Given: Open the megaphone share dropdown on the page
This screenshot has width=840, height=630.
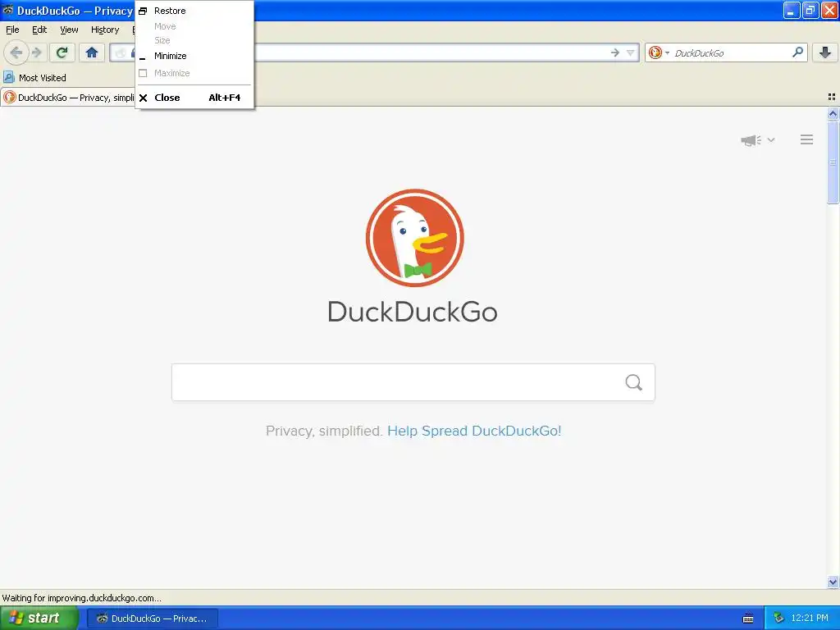Looking at the screenshot, I should [757, 140].
